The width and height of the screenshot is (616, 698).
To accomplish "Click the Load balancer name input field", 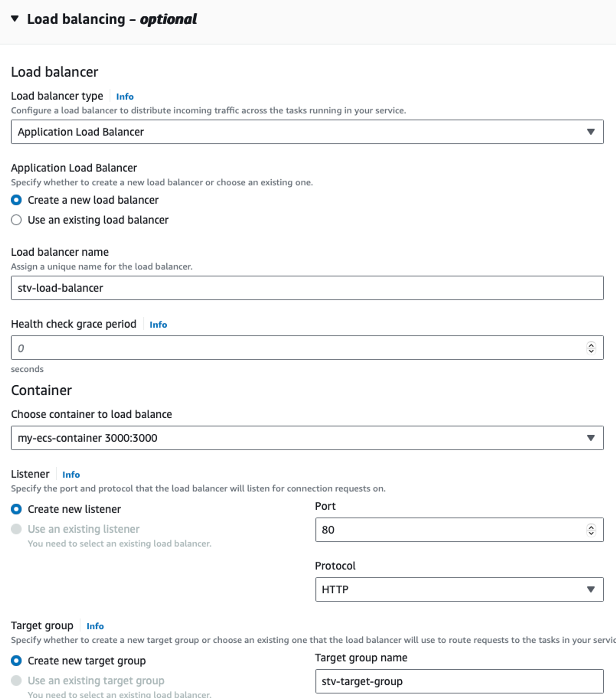I will 307,288.
